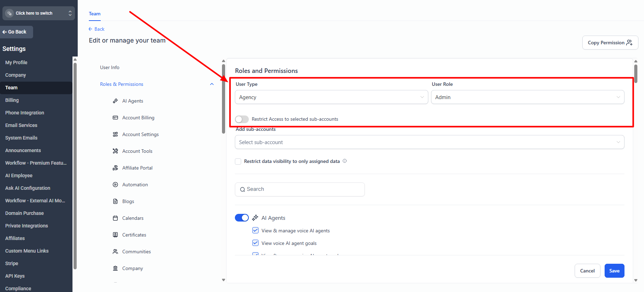Click the Certificates badge icon
Viewport: 644px width, 292px height.
point(115,235)
